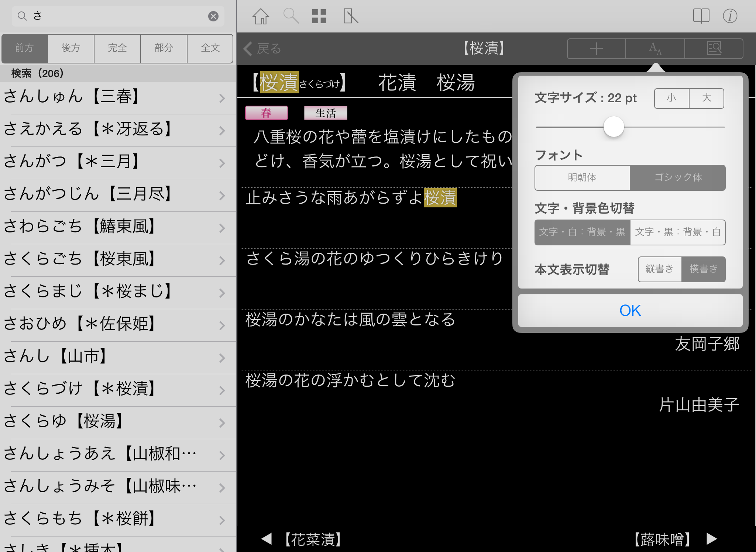Tap the in-page search icon in the header
Viewport: 756px width, 552px height.
714,49
